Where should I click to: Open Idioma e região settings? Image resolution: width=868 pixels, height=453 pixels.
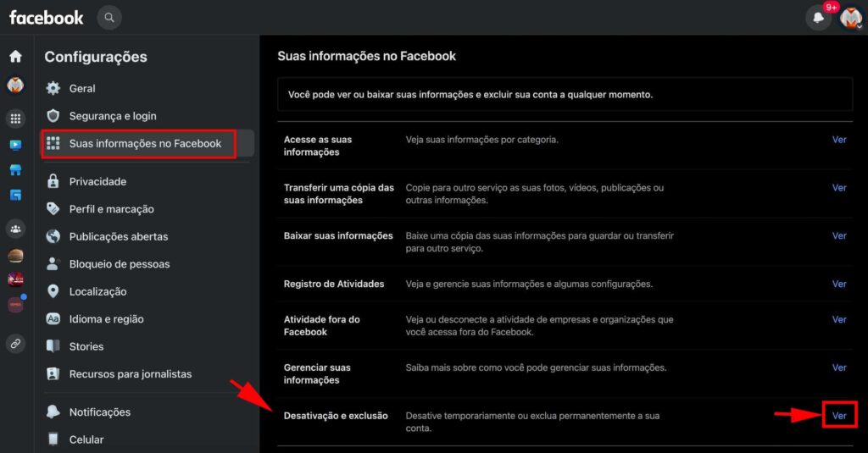click(106, 319)
